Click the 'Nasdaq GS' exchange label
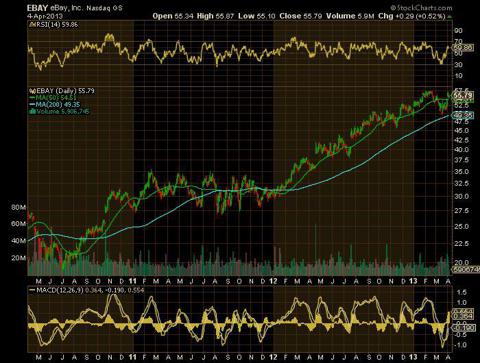Image resolution: width=480 pixels, height=363 pixels. pyautogui.click(x=104, y=8)
